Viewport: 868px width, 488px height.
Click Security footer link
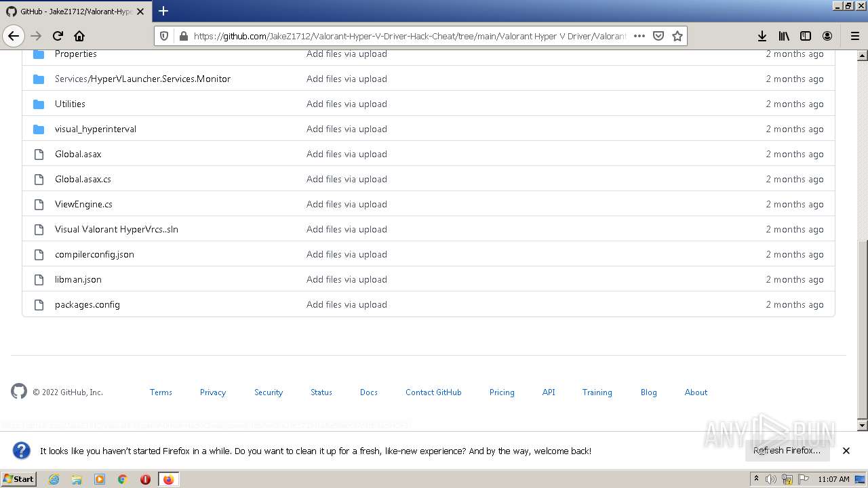point(269,392)
